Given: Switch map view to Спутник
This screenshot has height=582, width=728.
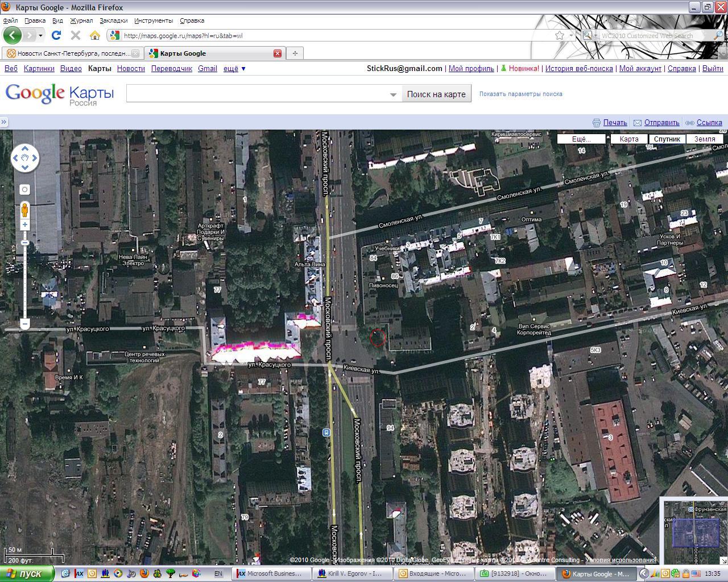Looking at the screenshot, I should pos(667,139).
